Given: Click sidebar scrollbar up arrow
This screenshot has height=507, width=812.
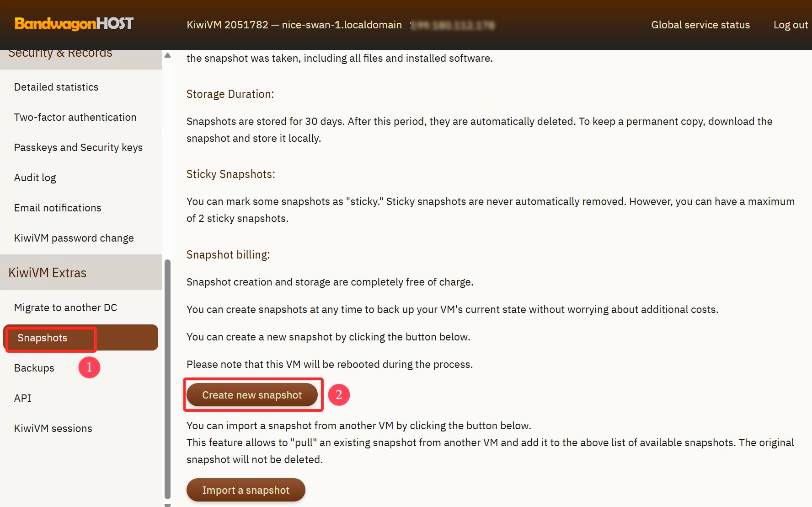Looking at the screenshot, I should pos(167,55).
